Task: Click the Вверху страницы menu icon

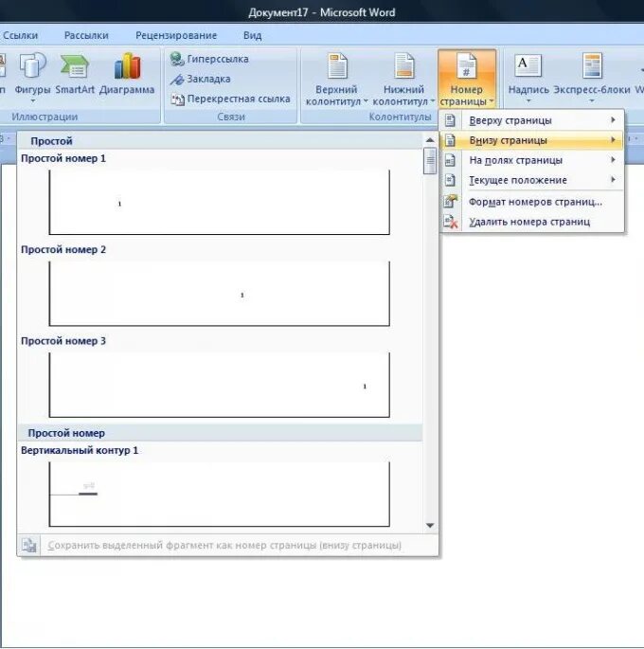Action: pos(450,120)
